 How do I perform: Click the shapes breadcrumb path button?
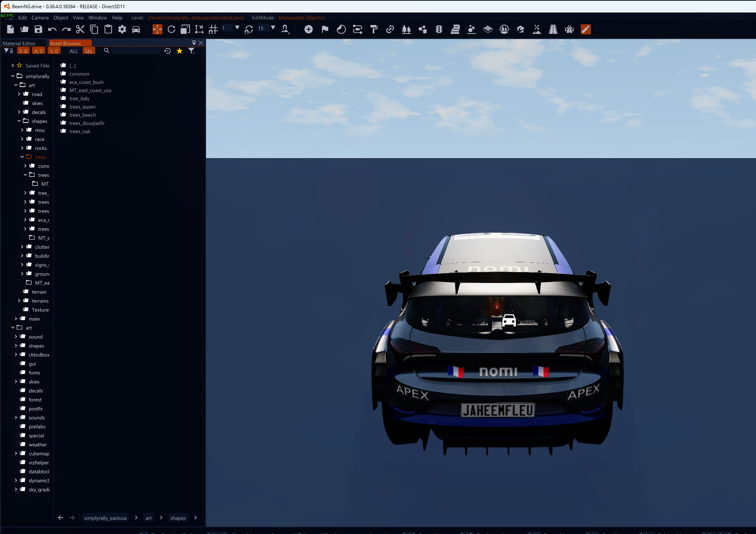178,518
